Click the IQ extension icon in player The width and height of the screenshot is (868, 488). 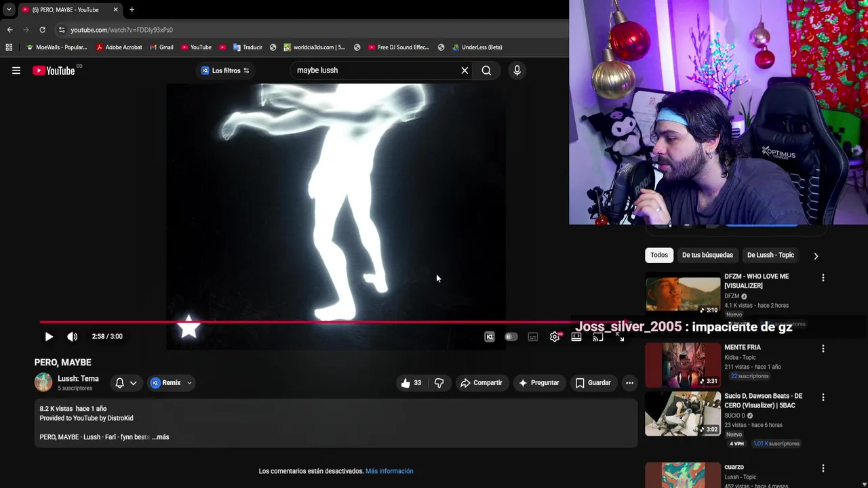click(x=490, y=337)
